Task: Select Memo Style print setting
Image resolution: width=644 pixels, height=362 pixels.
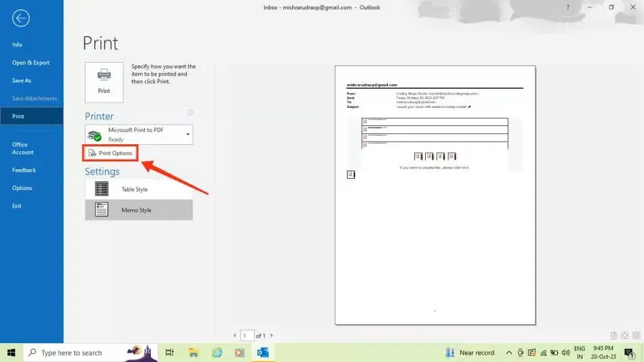Action: point(139,210)
